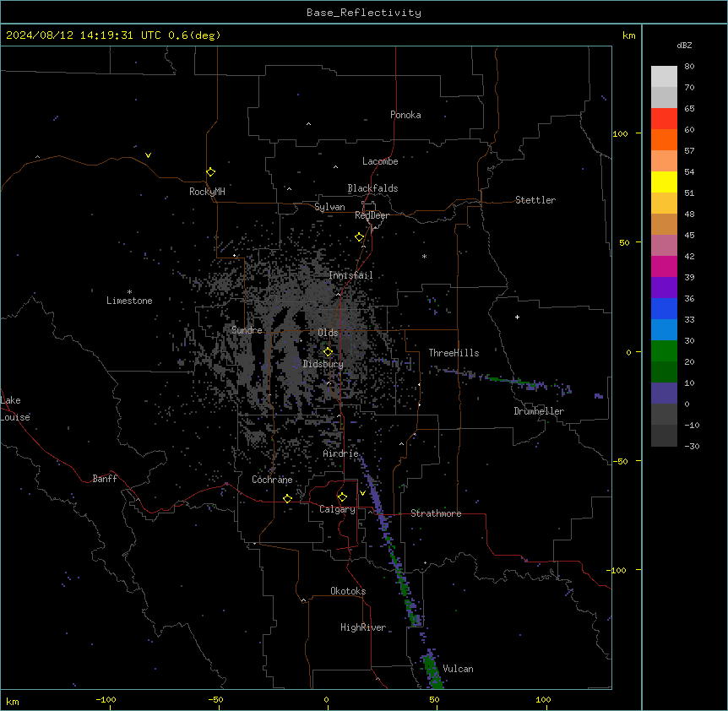Click the Base_Reflectivity title
The width and height of the screenshot is (728, 711).
click(x=364, y=13)
